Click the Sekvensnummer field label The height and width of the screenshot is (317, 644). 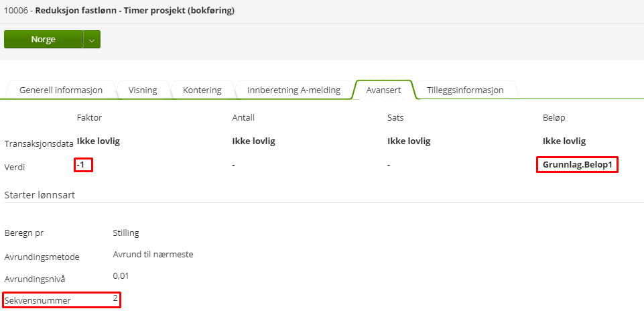click(x=38, y=300)
